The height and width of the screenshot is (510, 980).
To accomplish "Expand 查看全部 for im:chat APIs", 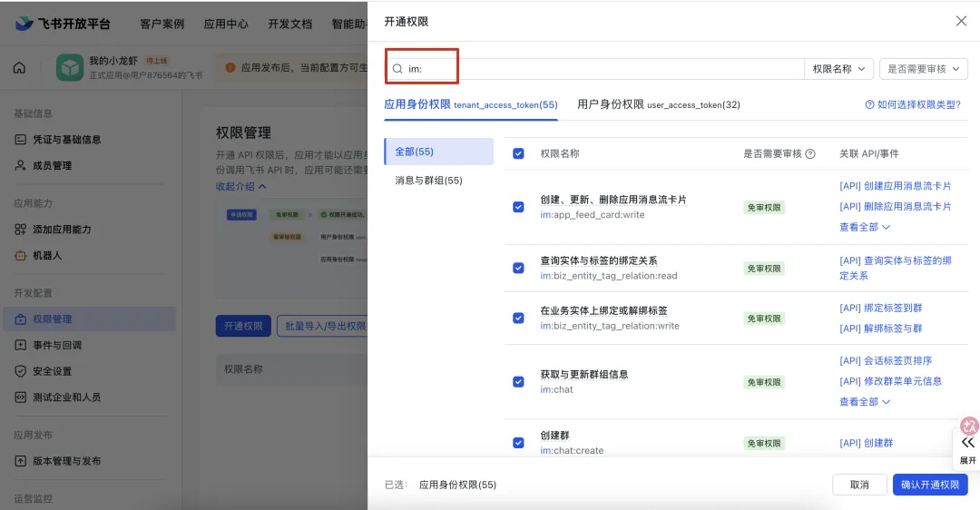I will (865, 401).
